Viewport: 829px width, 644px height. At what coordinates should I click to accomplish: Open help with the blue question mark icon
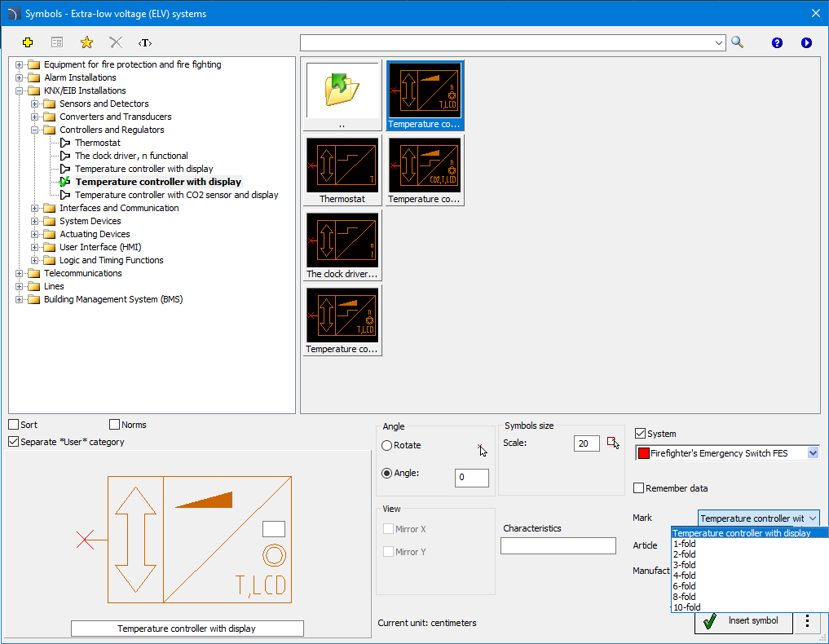pyautogui.click(x=777, y=43)
